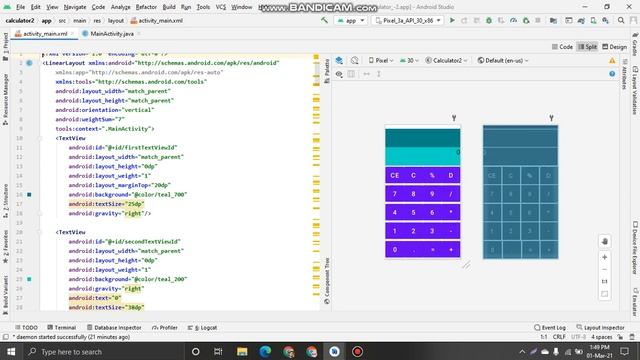Open the Device File Explorer side panel

tap(635, 248)
